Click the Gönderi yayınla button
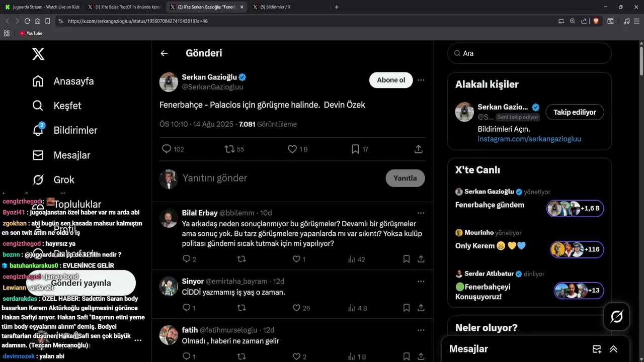 81,283
